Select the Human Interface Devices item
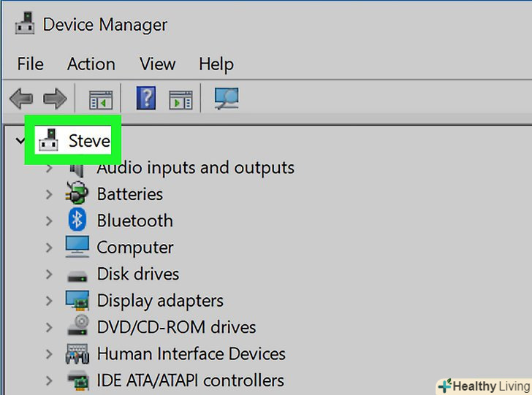Viewport: 532px width, 395px height. [191, 354]
